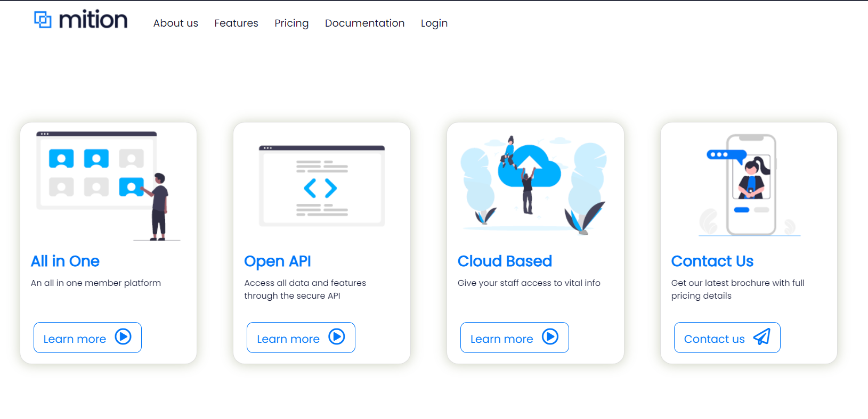868x419 pixels.
Task: Click the Cloud Based upload illustration
Action: 535,185
